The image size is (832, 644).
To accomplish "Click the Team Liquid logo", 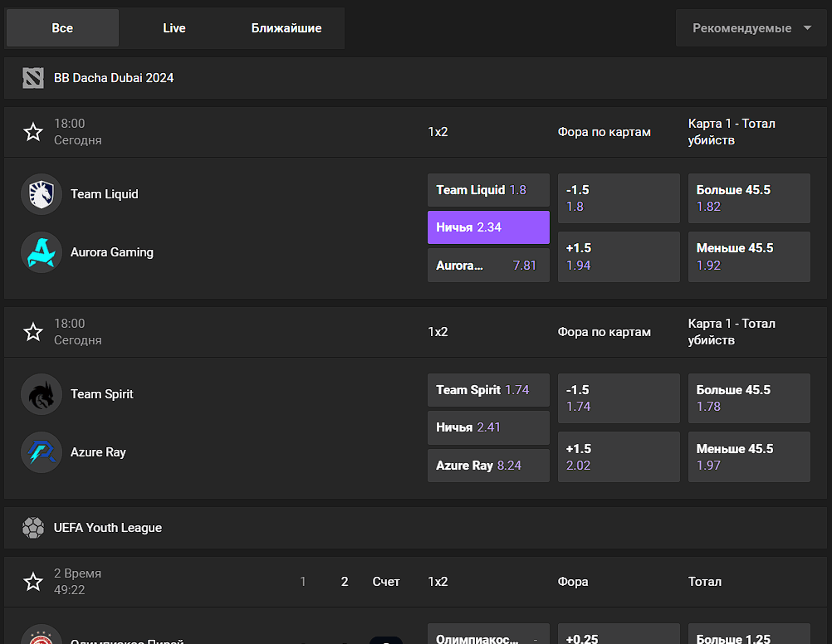I will pos(42,194).
